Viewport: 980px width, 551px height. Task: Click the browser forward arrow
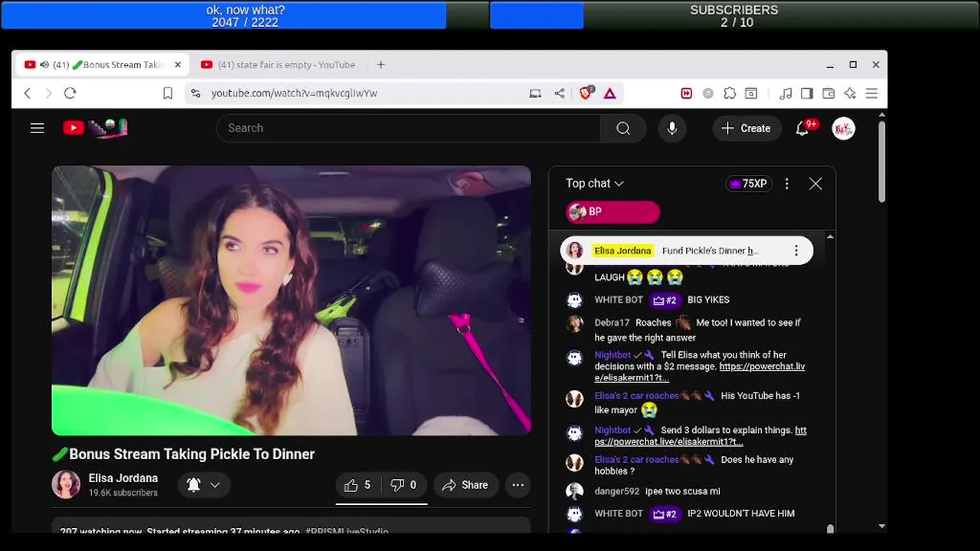pyautogui.click(x=48, y=93)
